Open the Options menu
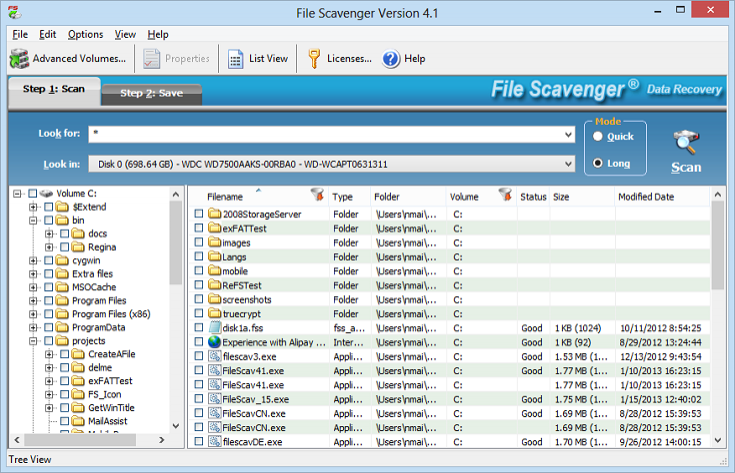 (x=85, y=34)
